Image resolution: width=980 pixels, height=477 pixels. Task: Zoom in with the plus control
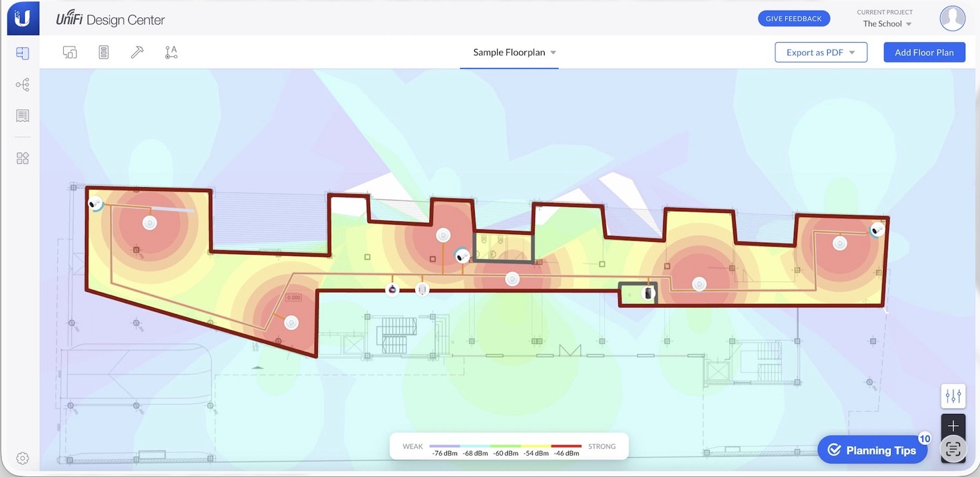[953, 424]
